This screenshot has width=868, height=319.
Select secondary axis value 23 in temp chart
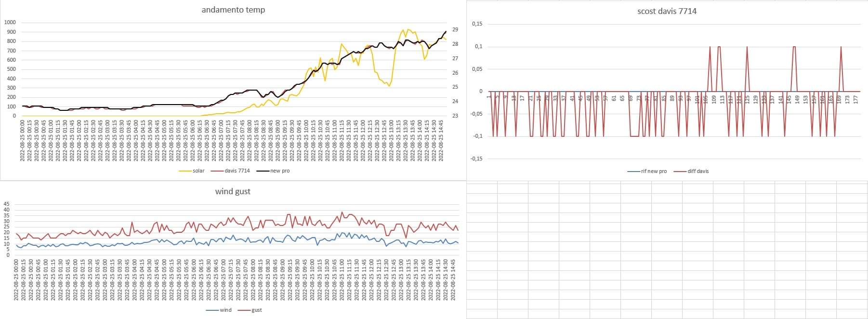pyautogui.click(x=455, y=116)
